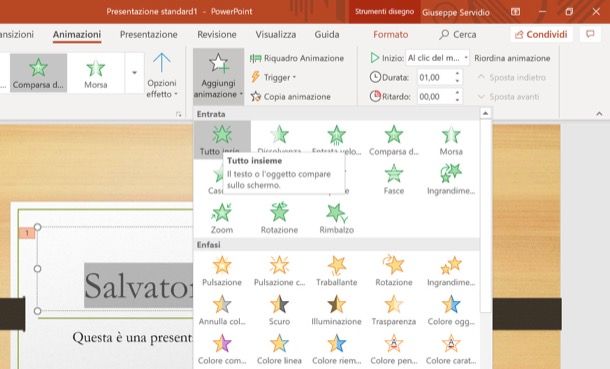Apply Comparsa entrance effect in the dropdown gallery
Image resolution: width=610 pixels, height=369 pixels.
[394, 139]
